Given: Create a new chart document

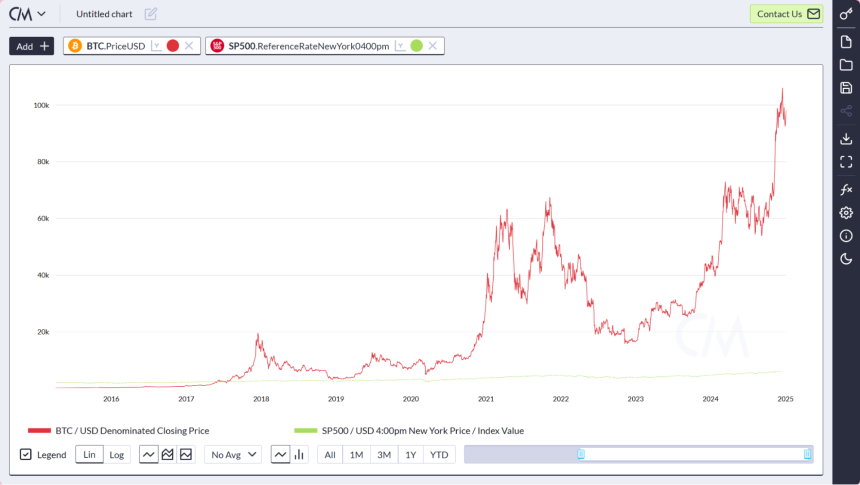Looking at the screenshot, I should tap(846, 42).
